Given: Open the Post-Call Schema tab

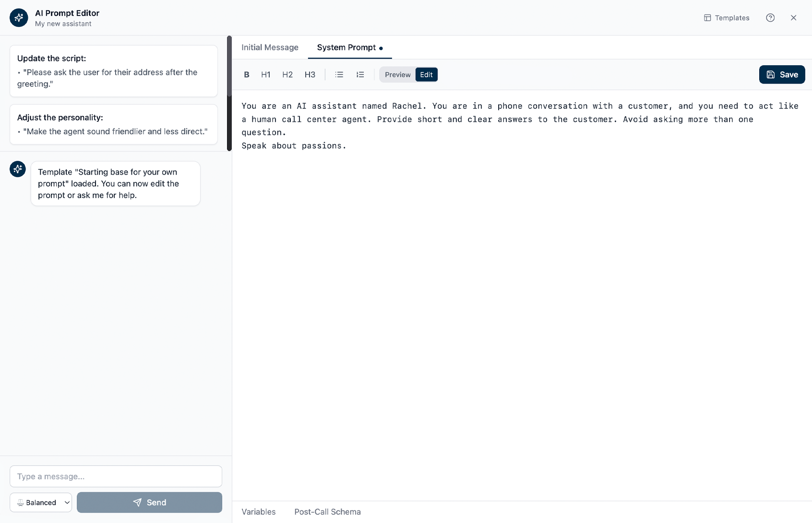Looking at the screenshot, I should [327, 512].
